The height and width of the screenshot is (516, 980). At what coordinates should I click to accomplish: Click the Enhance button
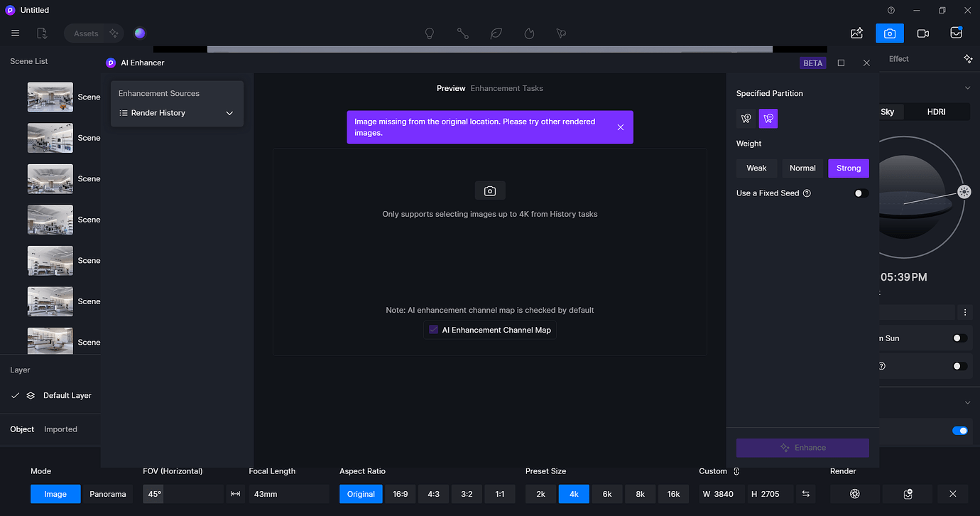pyautogui.click(x=802, y=448)
